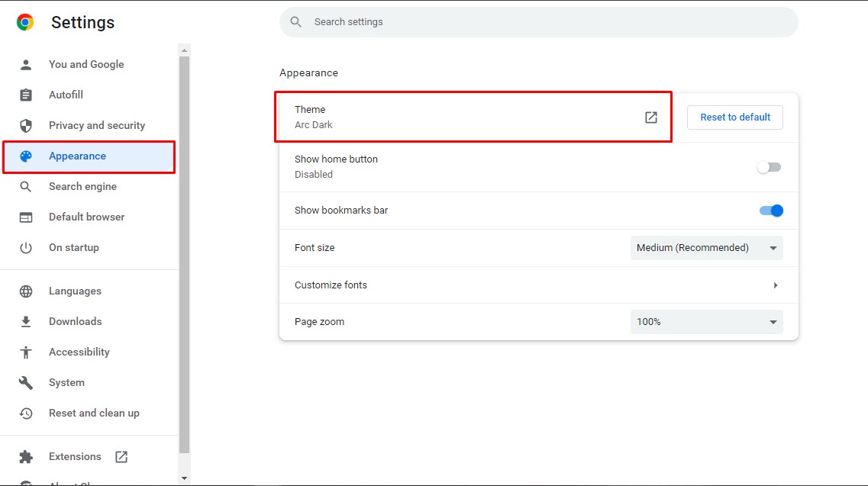
Task: Enable the Show home button toggle
Action: (x=769, y=167)
